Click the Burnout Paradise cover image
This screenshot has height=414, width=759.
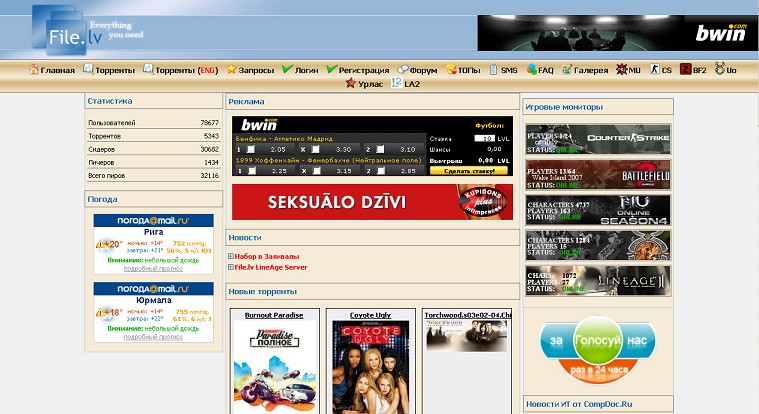274,367
